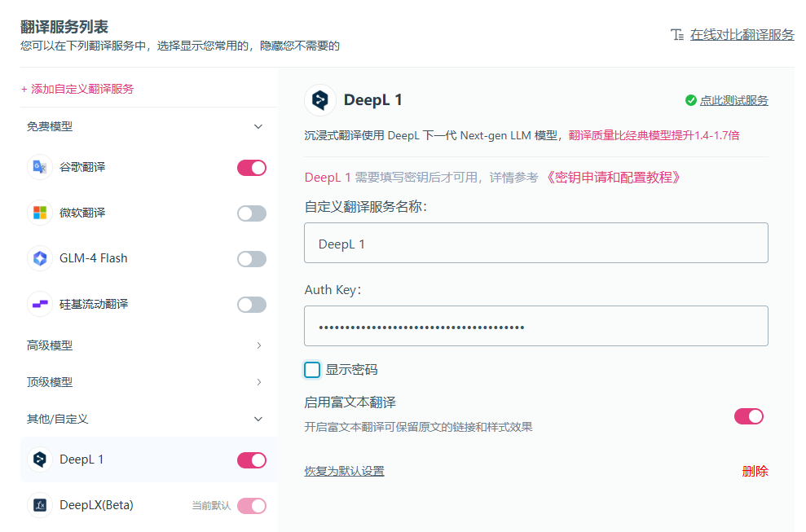Open 添加自定义翻译服务 link
Screen dimensions: 806x532
click(x=77, y=89)
